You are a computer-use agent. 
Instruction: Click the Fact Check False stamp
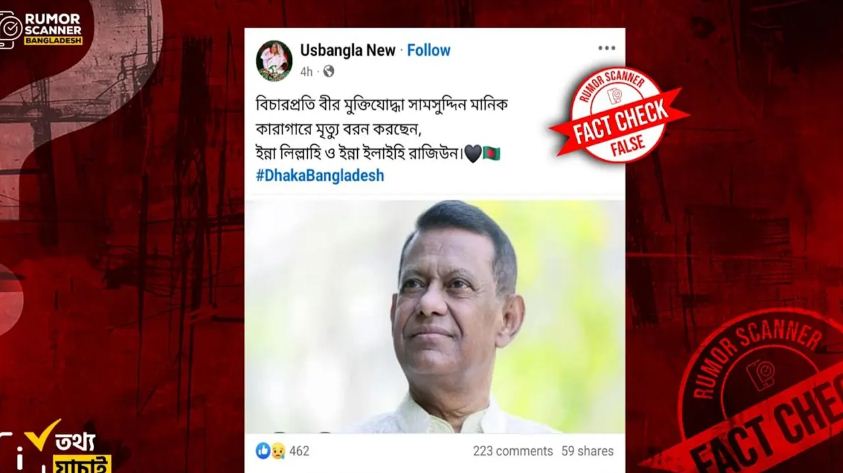tap(619, 114)
